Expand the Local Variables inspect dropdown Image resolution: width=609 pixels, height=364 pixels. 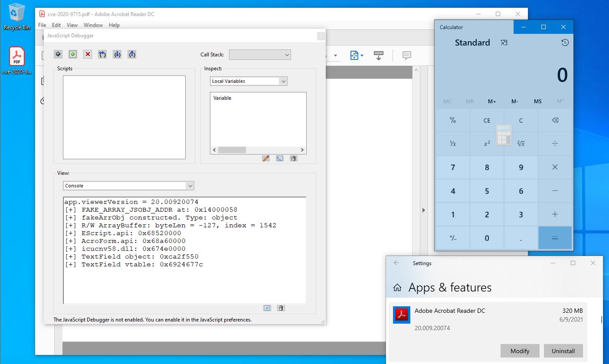(249, 81)
